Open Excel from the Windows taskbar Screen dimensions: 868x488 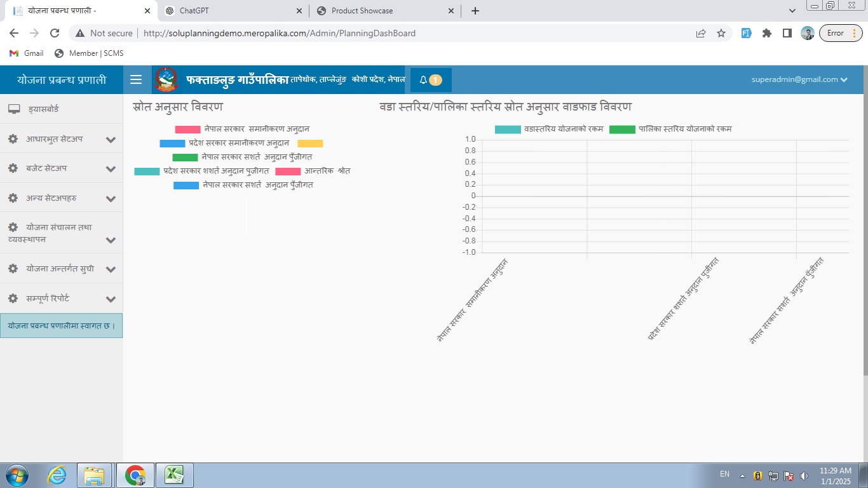(x=174, y=475)
